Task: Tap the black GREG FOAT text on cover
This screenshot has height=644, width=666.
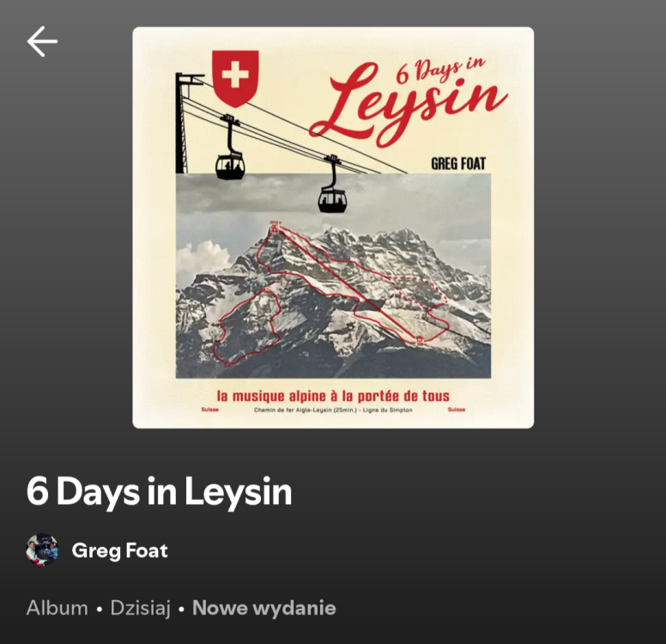Action: coord(458,164)
